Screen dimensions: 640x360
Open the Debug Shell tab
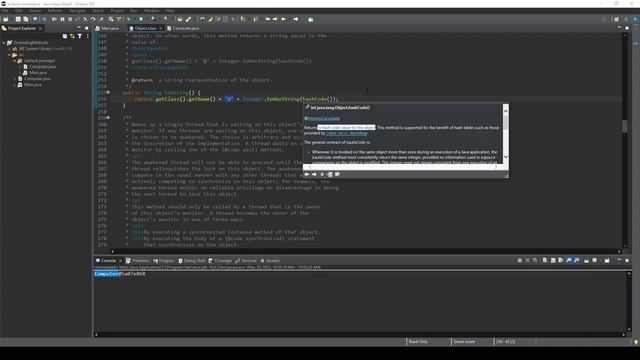tap(192, 260)
